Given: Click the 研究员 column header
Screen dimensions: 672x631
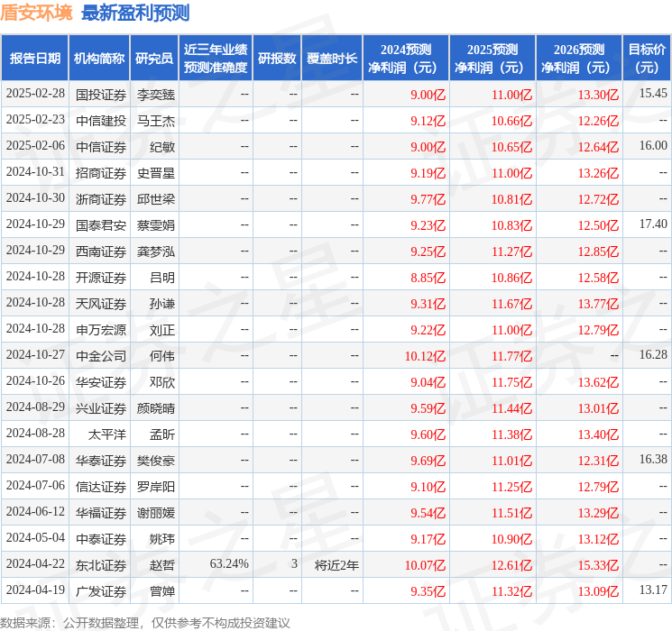Looking at the screenshot, I should [x=154, y=59].
